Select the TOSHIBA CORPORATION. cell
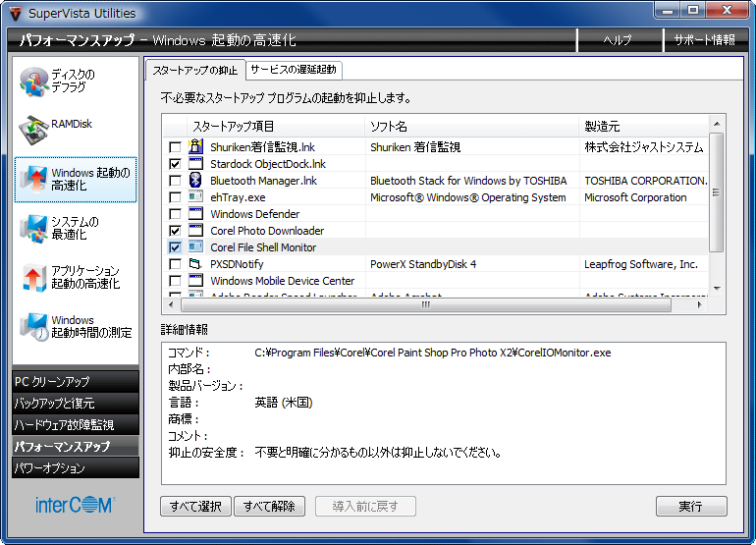 [x=646, y=181]
